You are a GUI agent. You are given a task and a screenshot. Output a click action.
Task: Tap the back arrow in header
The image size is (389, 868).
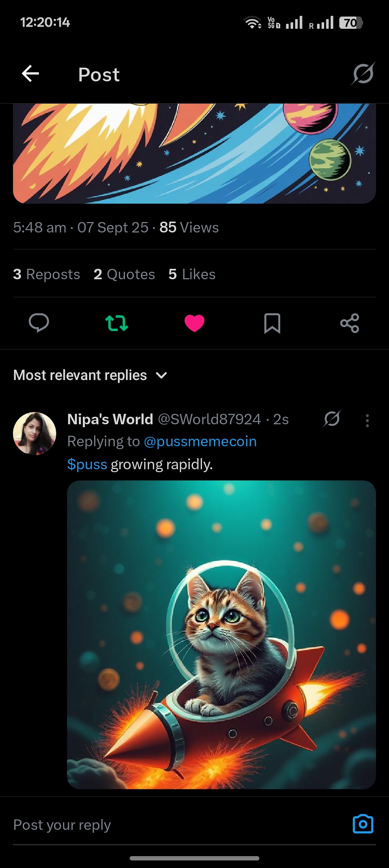[31, 74]
